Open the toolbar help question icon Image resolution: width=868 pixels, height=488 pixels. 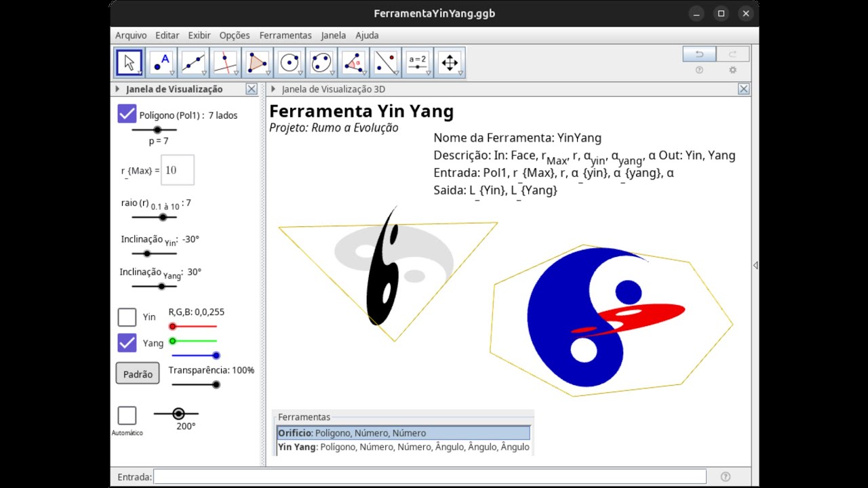click(699, 70)
